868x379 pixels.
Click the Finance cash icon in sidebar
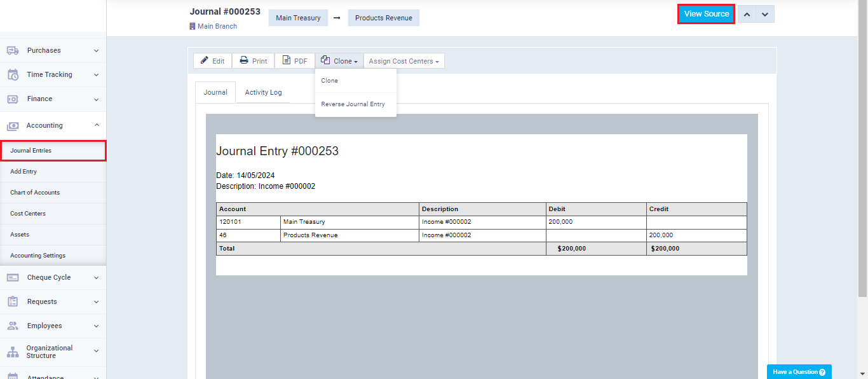tap(13, 99)
